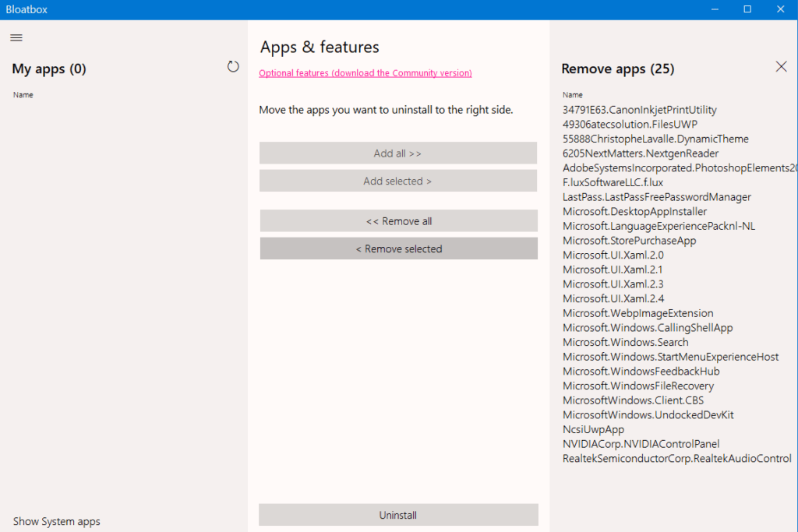Image resolution: width=798 pixels, height=532 pixels.
Task: Refresh the My apps list
Action: pos(233,67)
